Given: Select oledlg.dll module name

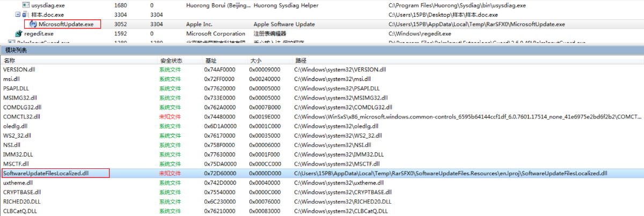Looking at the screenshot, I should 15,126.
